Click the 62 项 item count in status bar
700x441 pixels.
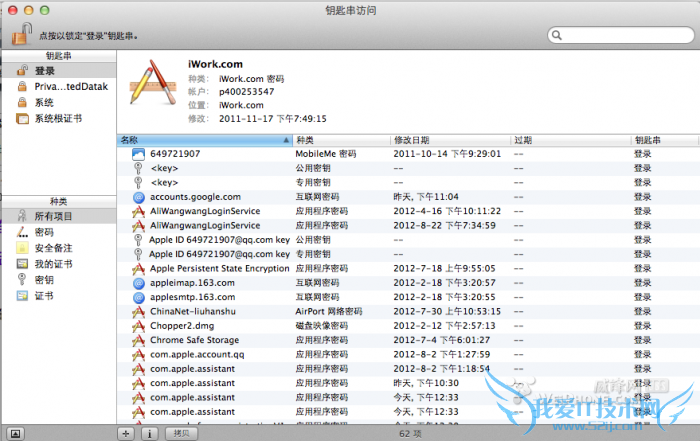tap(410, 434)
